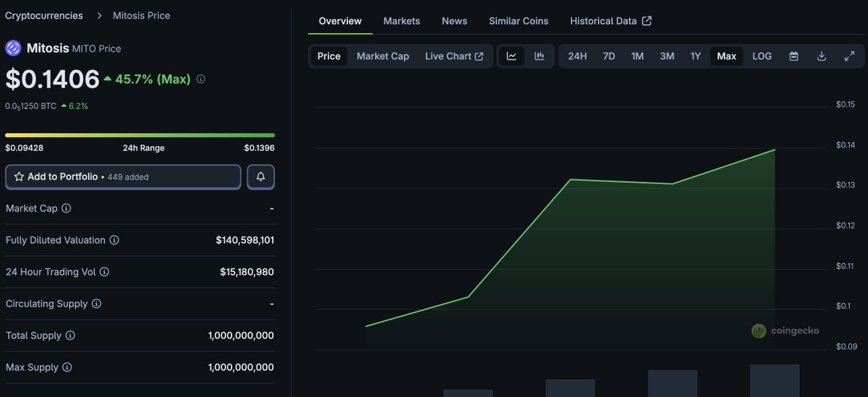Expand chart to fullscreen icon
This screenshot has height=397, width=868.
click(849, 56)
